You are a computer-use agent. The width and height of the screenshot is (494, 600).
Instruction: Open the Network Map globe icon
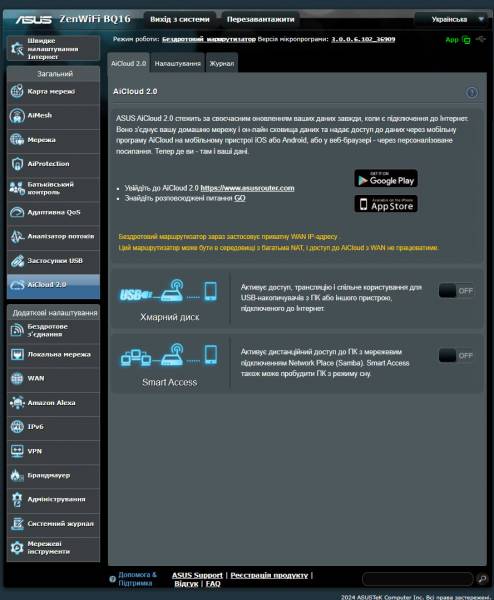tap(17, 91)
